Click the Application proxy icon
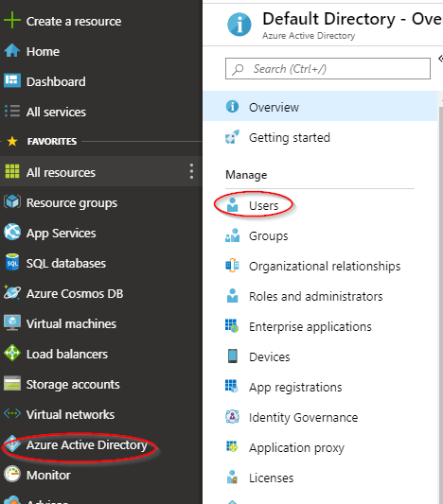 [x=232, y=446]
